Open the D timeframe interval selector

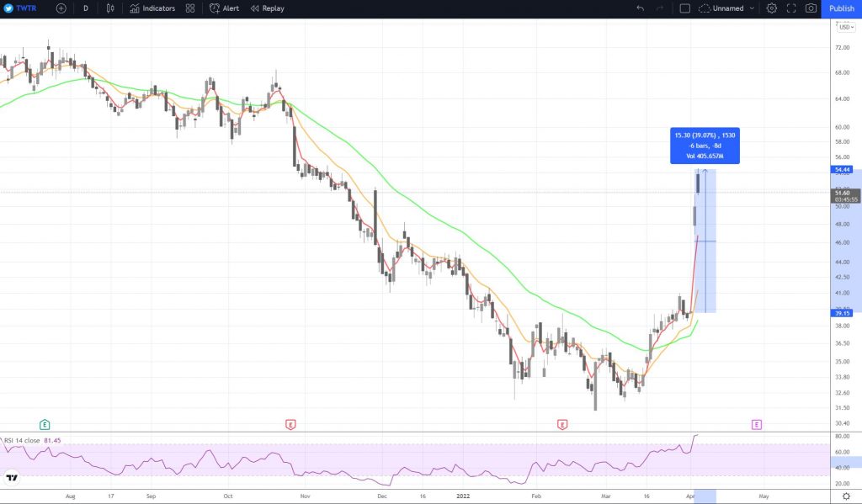click(x=85, y=8)
